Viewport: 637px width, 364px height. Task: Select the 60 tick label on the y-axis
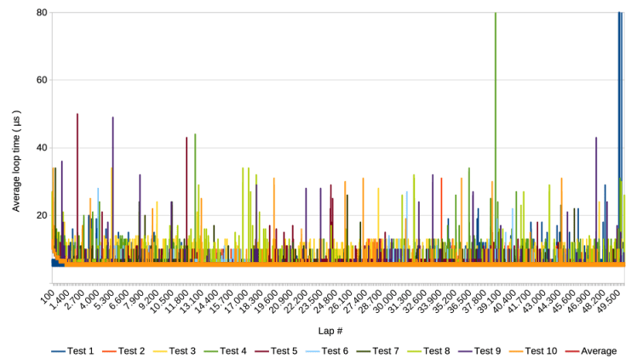coord(42,80)
